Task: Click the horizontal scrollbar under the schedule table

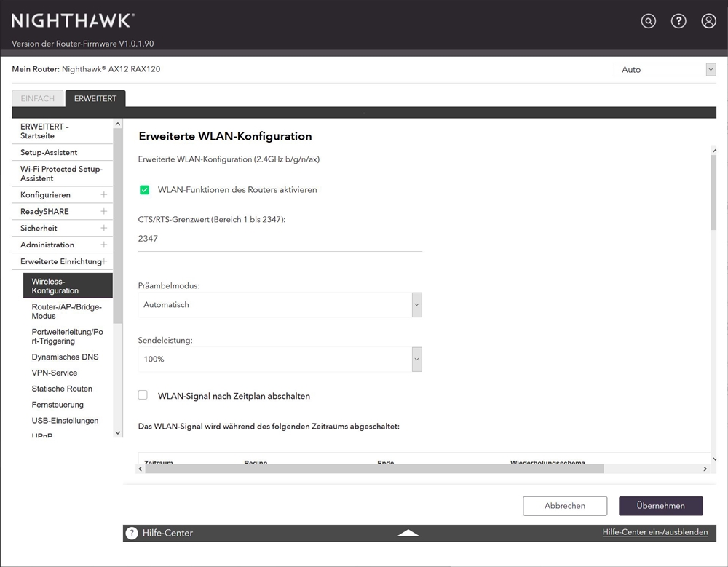Action: (x=374, y=469)
